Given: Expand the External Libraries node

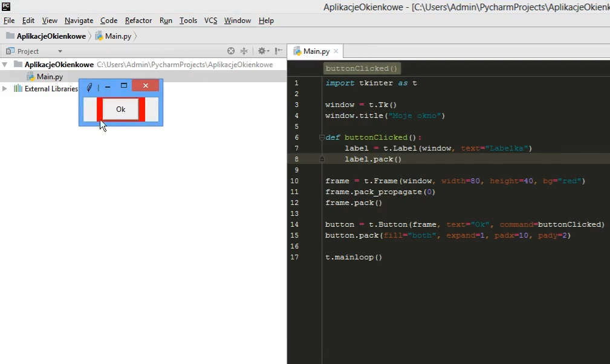Looking at the screenshot, I should pyautogui.click(x=5, y=88).
